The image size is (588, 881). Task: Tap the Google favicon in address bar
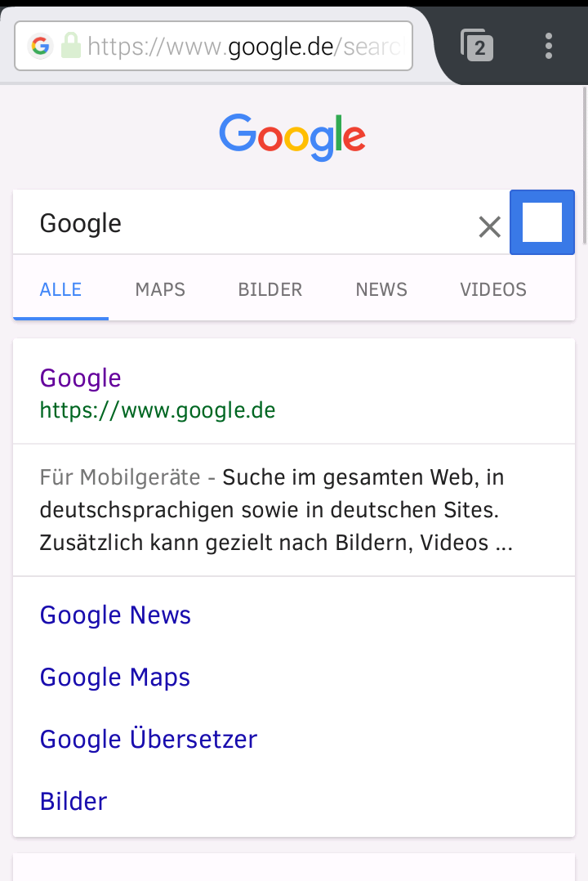[41, 46]
